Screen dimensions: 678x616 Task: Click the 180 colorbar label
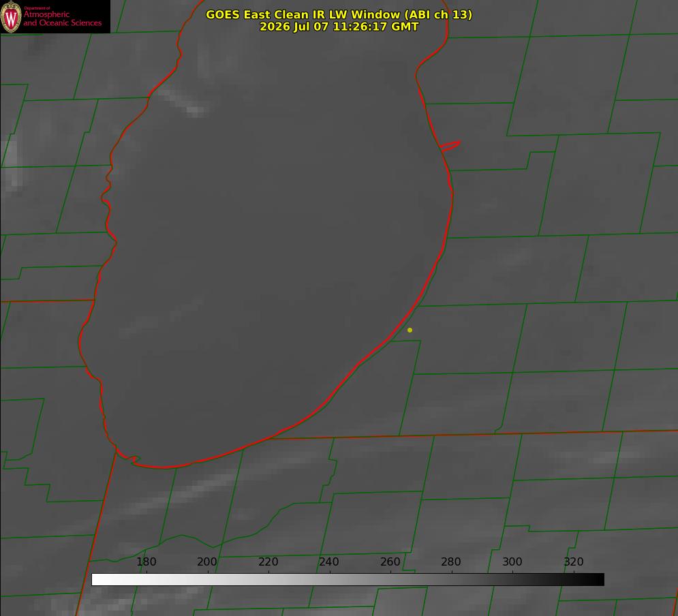pyautogui.click(x=146, y=561)
